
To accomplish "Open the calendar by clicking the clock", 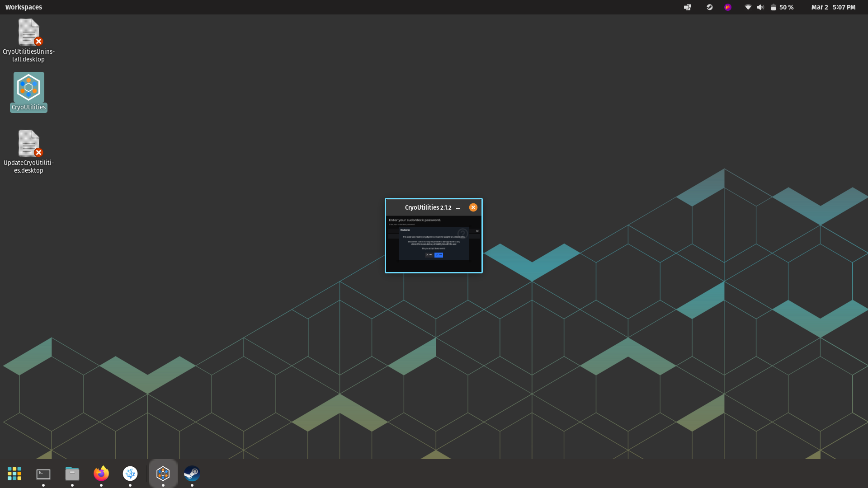I will [834, 7].
